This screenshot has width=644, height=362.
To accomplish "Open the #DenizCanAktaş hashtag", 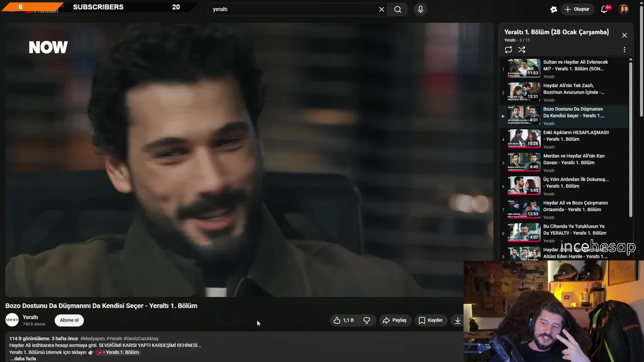I will 141,338.
